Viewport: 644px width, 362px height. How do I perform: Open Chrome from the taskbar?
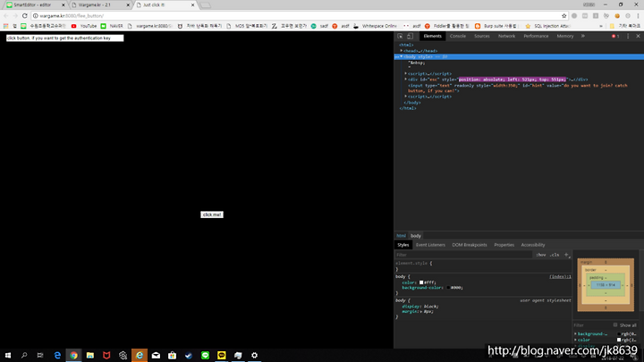coord(74,355)
